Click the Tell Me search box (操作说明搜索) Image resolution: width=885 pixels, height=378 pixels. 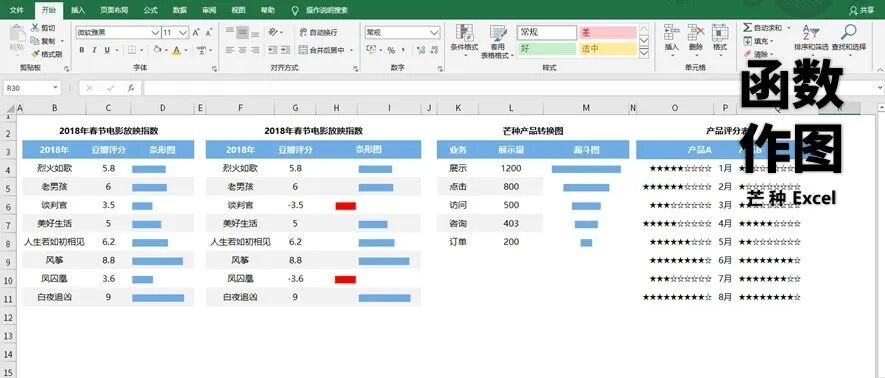point(320,10)
